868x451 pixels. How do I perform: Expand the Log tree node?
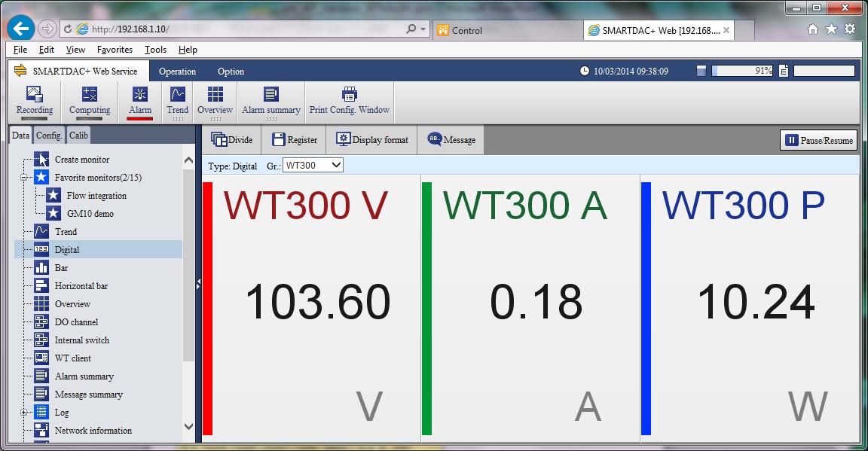click(24, 413)
